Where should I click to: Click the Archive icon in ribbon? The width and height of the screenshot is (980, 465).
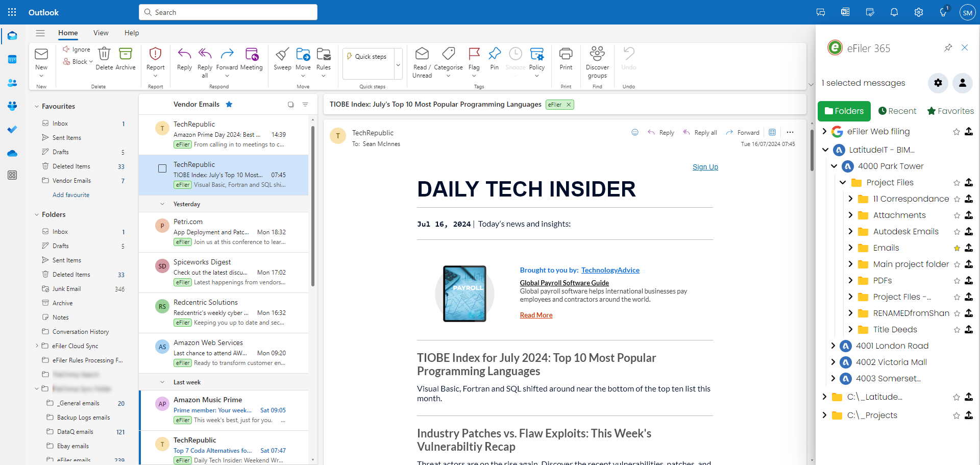tap(126, 54)
